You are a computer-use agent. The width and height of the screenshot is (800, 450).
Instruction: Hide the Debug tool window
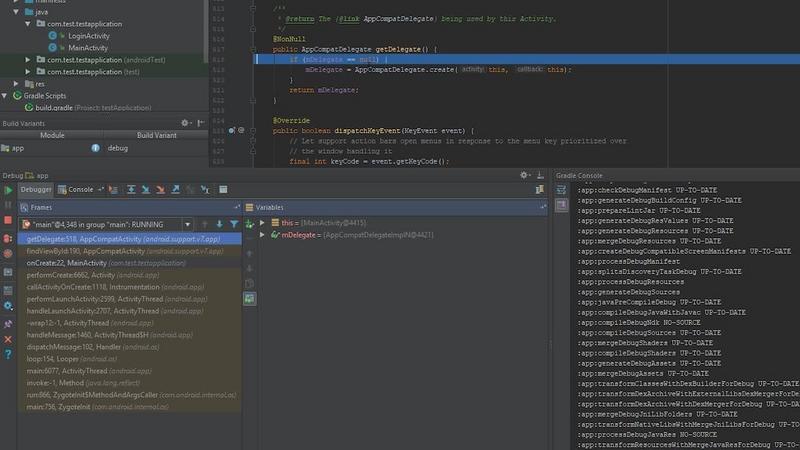tap(540, 175)
